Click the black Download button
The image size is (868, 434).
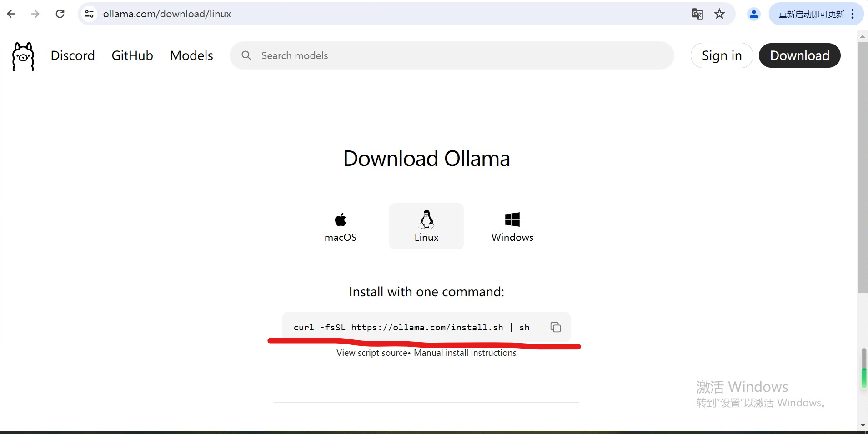799,55
